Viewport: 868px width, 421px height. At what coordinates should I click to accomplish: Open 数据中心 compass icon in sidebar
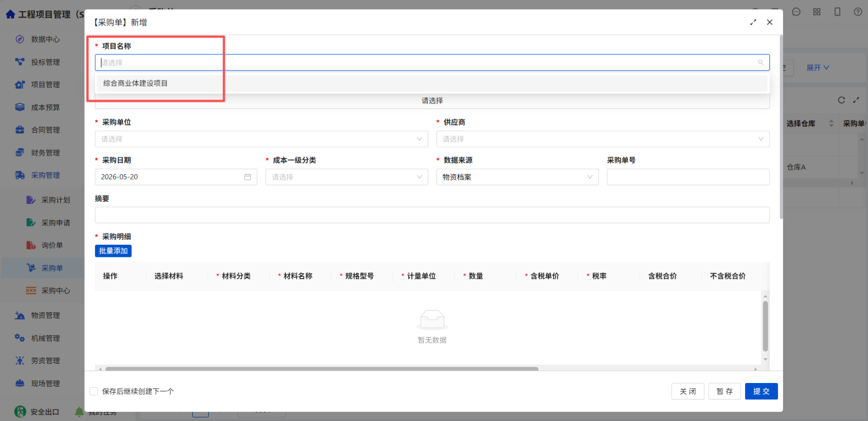click(x=20, y=39)
